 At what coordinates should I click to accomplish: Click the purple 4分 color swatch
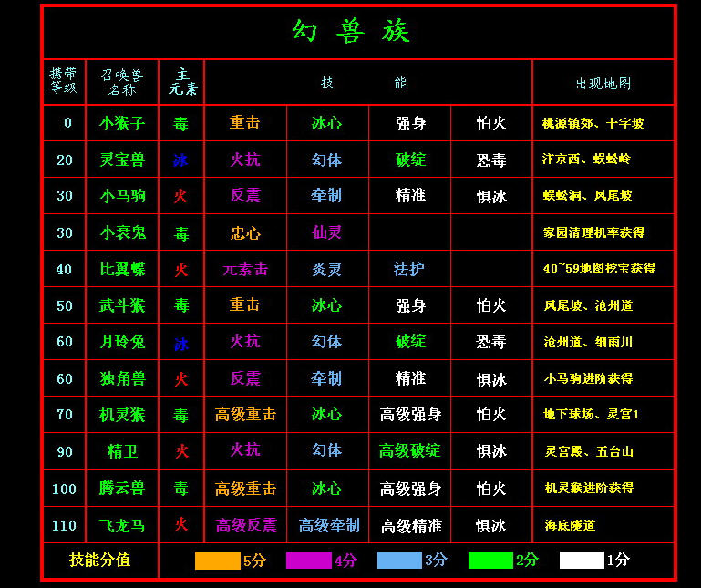(x=308, y=561)
